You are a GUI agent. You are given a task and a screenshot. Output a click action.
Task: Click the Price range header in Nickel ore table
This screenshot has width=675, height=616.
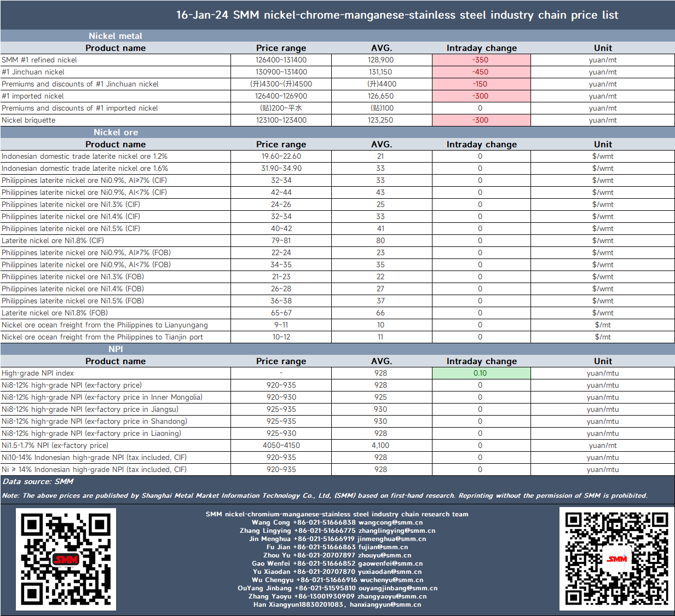281,144
